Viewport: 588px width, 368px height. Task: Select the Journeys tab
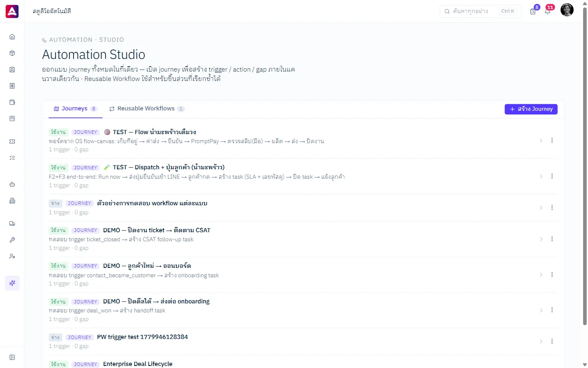[x=76, y=109]
